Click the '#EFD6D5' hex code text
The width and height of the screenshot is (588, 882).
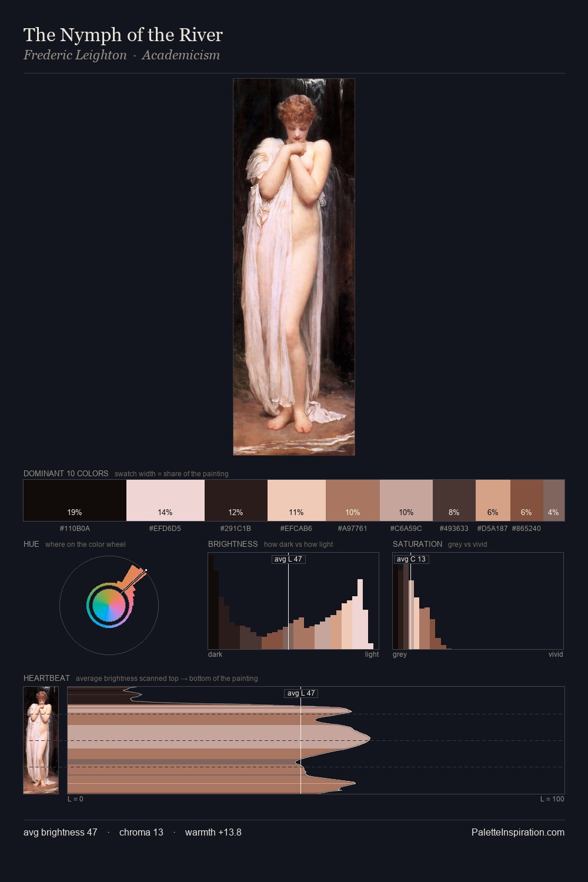[x=165, y=529]
